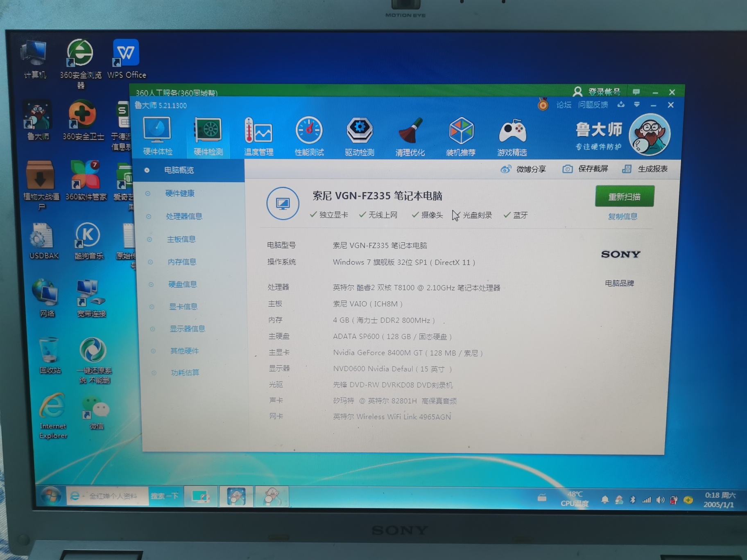This screenshot has width=747, height=560.
Task: Click the 鲁大师 mascot avatar
Action: click(x=650, y=135)
